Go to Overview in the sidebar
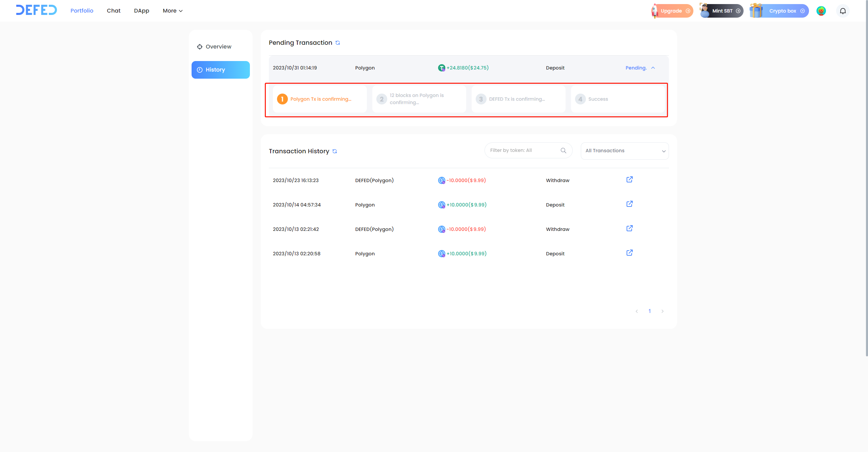This screenshot has width=868, height=452. point(218,47)
